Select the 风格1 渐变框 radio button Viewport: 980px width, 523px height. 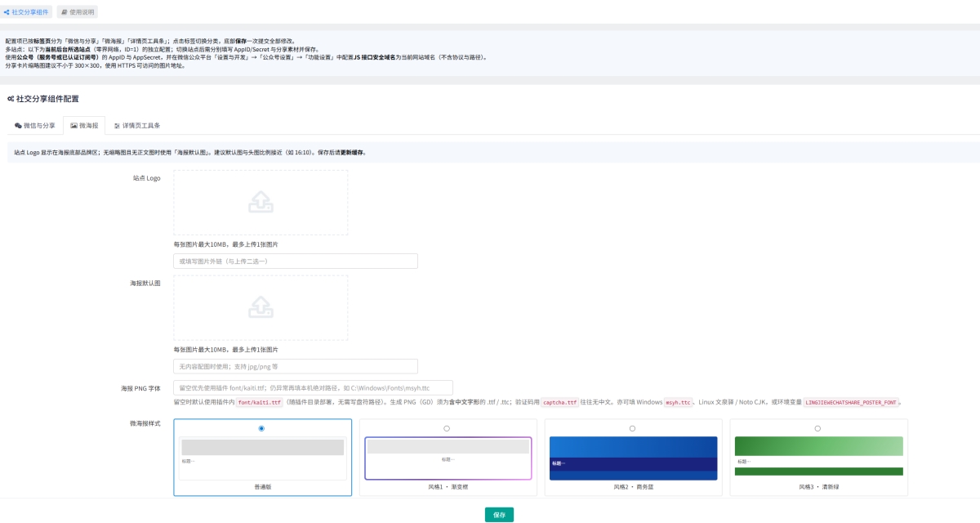[x=446, y=428]
